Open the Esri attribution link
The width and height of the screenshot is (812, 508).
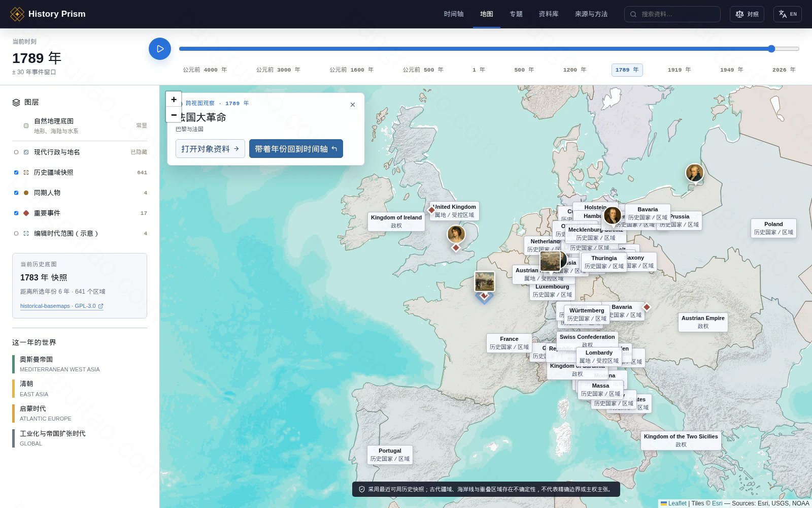click(x=717, y=503)
